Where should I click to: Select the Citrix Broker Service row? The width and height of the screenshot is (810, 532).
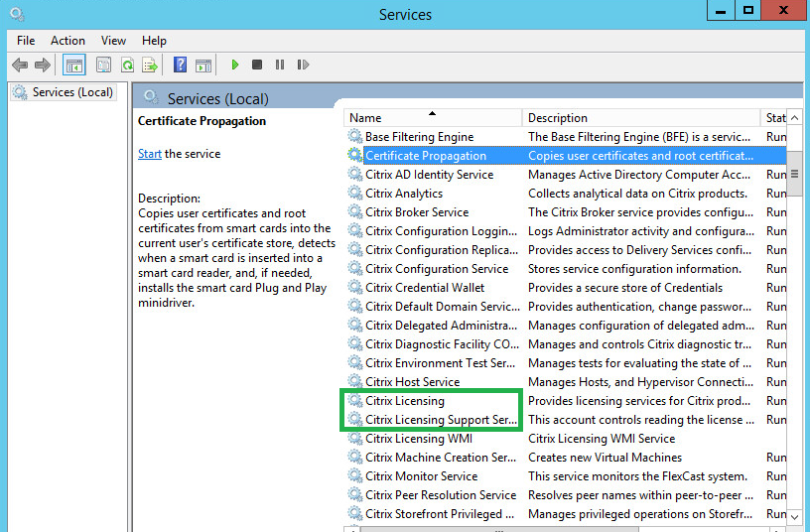click(567, 212)
